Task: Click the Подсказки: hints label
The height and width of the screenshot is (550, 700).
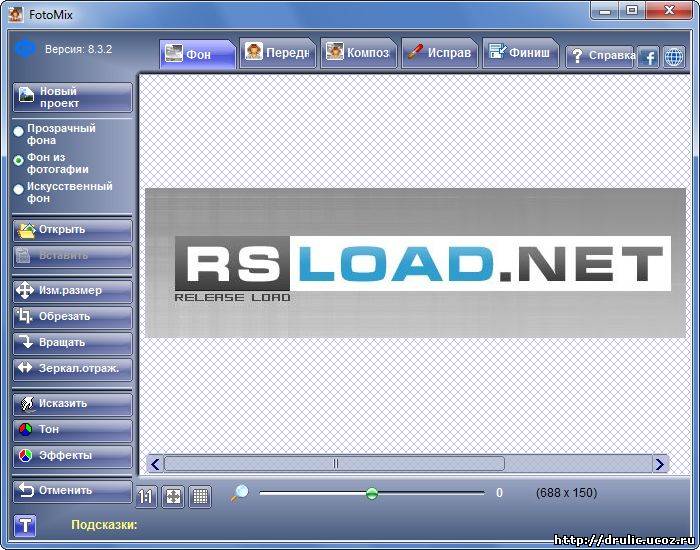Action: coord(104,525)
